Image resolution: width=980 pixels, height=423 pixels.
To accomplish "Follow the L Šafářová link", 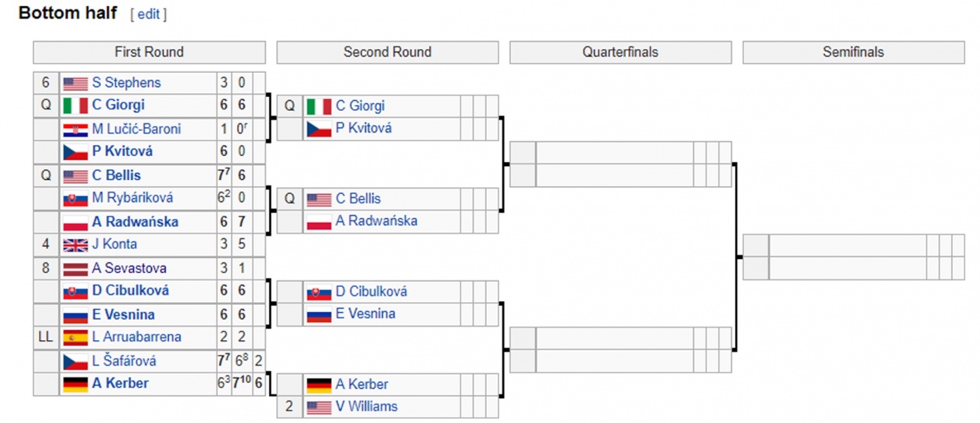I will [x=124, y=361].
